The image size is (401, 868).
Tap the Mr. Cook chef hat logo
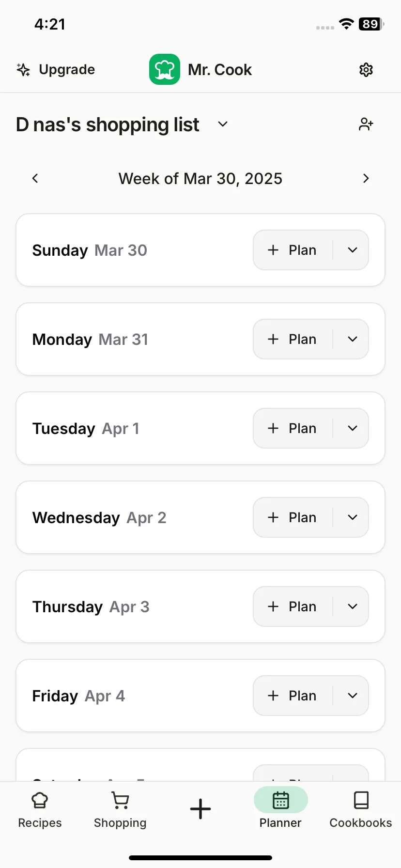165,69
